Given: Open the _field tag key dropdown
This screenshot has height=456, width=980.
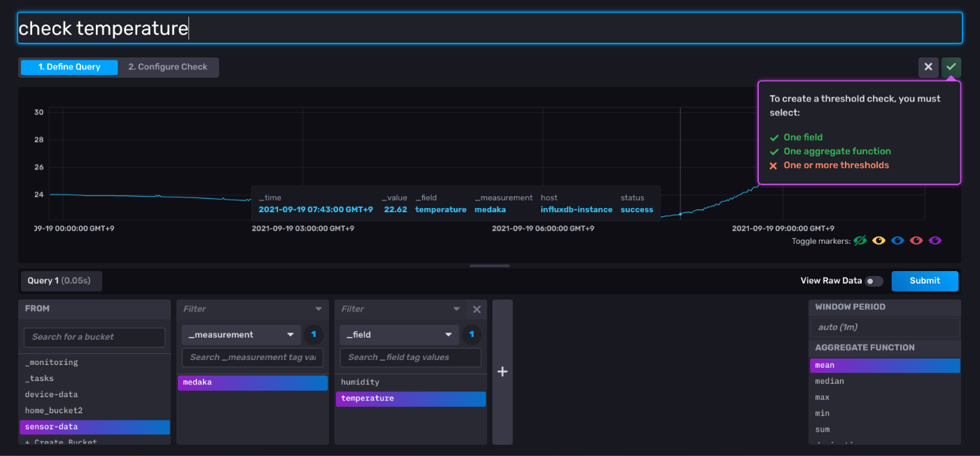Looking at the screenshot, I should pos(400,335).
